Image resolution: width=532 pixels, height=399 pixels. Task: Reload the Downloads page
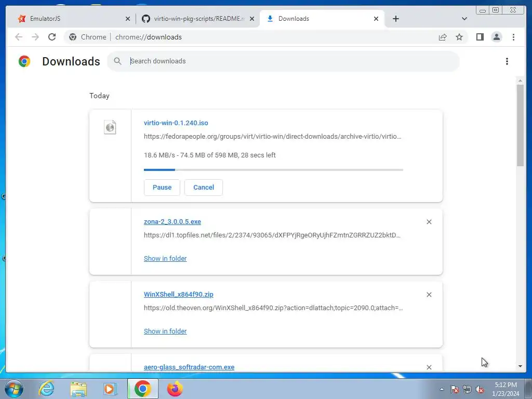coord(52,37)
